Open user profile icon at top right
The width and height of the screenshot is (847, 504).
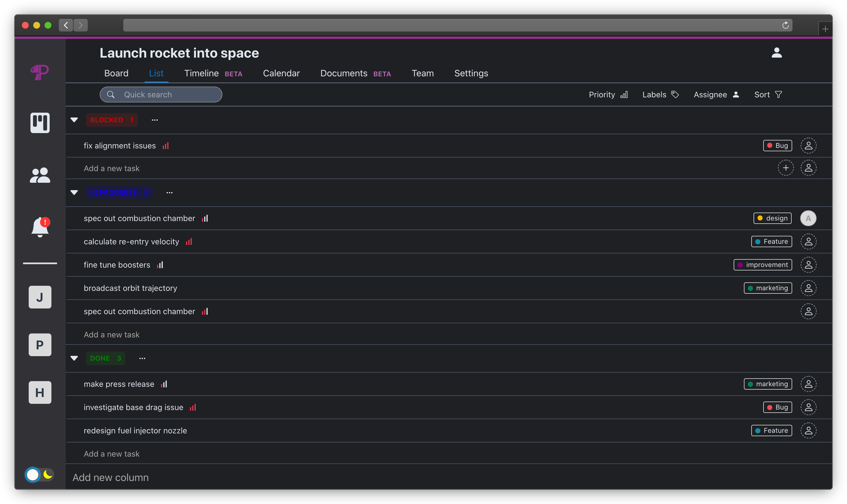(x=776, y=52)
